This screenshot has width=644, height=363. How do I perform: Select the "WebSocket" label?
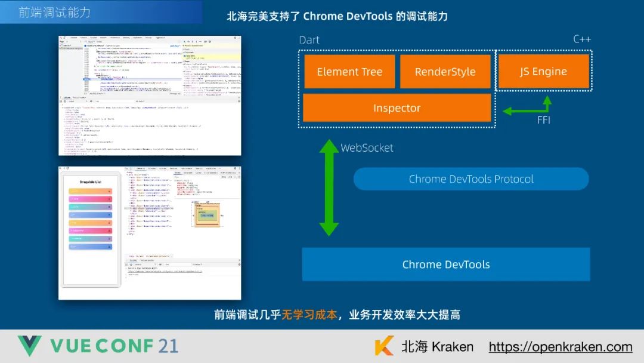(367, 148)
